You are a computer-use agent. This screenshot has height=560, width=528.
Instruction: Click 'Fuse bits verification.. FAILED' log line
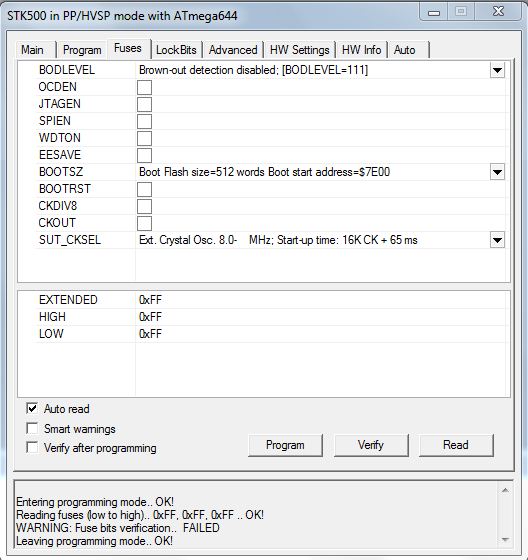(x=118, y=528)
